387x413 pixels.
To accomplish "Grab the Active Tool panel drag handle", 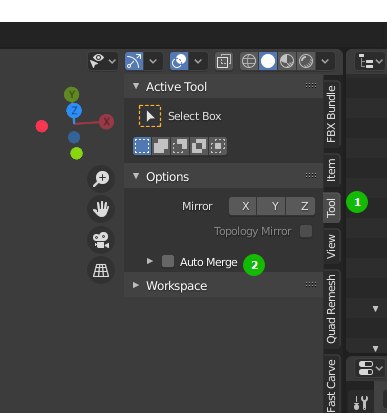I will pos(311,86).
